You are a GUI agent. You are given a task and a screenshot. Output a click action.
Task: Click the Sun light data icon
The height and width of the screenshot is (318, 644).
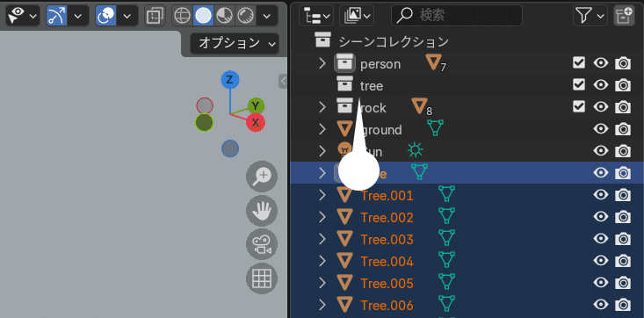pyautogui.click(x=415, y=150)
